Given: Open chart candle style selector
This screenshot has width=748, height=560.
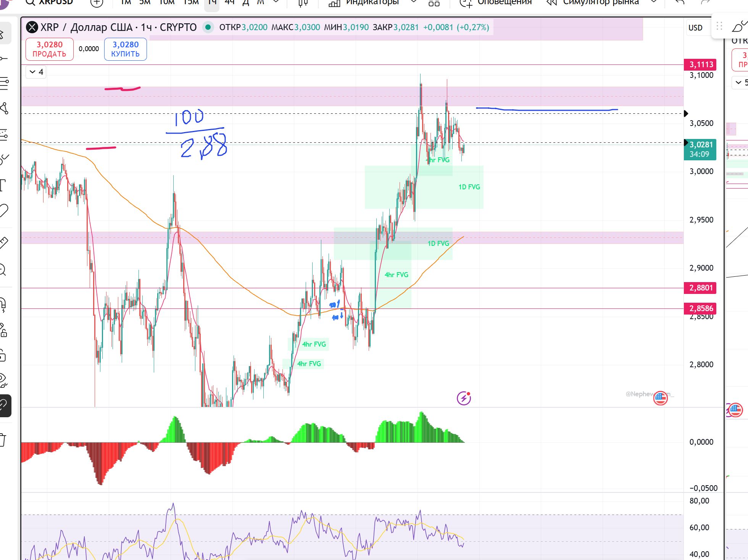Looking at the screenshot, I should tap(303, 3).
